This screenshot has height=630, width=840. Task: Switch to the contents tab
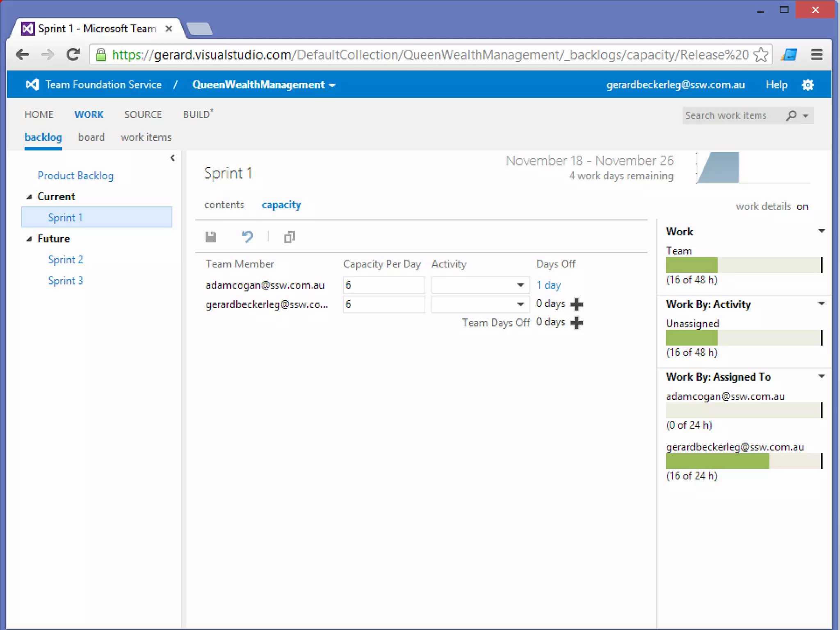point(224,205)
